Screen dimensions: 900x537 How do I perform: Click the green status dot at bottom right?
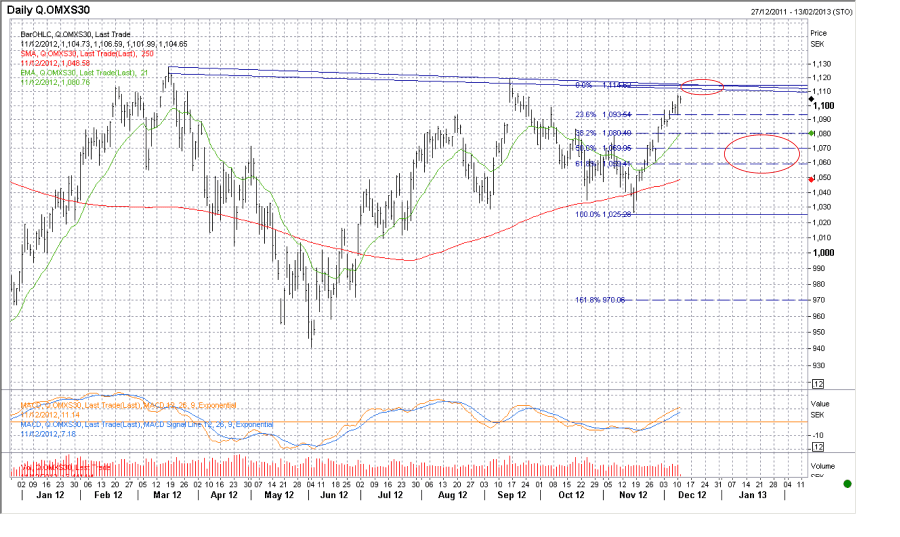point(847,484)
